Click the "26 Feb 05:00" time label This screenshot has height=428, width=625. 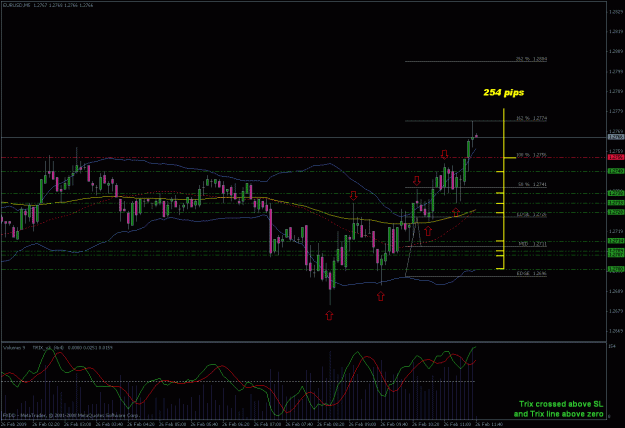point(172,424)
